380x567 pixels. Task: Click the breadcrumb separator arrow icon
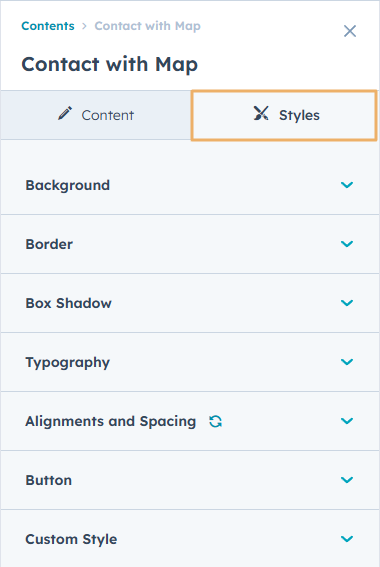pyautogui.click(x=84, y=26)
